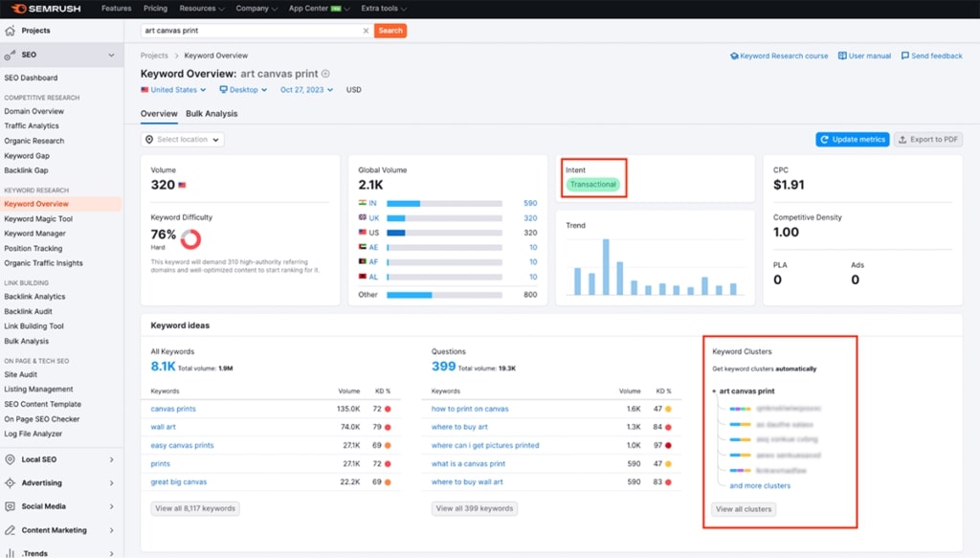
Task: Click the Update metrics button
Action: tap(853, 140)
